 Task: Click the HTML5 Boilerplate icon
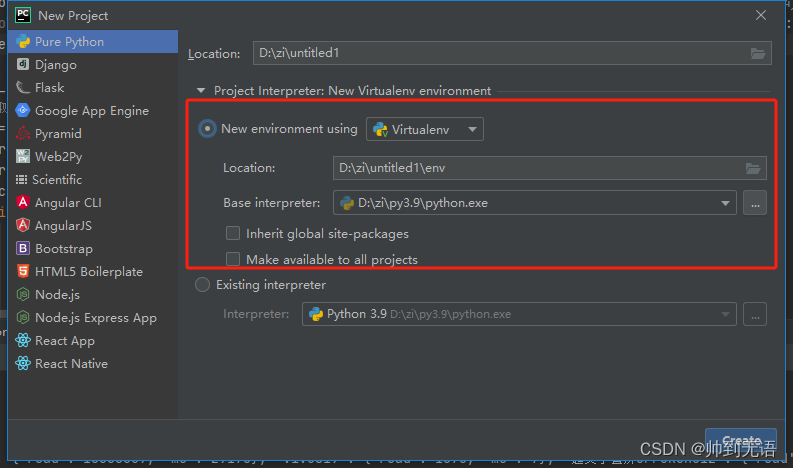(23, 271)
